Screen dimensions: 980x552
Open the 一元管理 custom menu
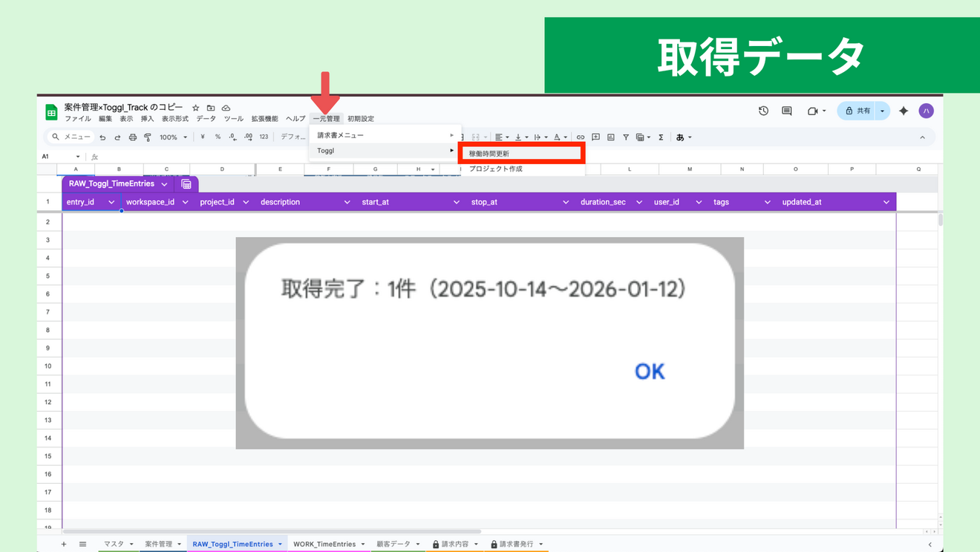point(326,119)
